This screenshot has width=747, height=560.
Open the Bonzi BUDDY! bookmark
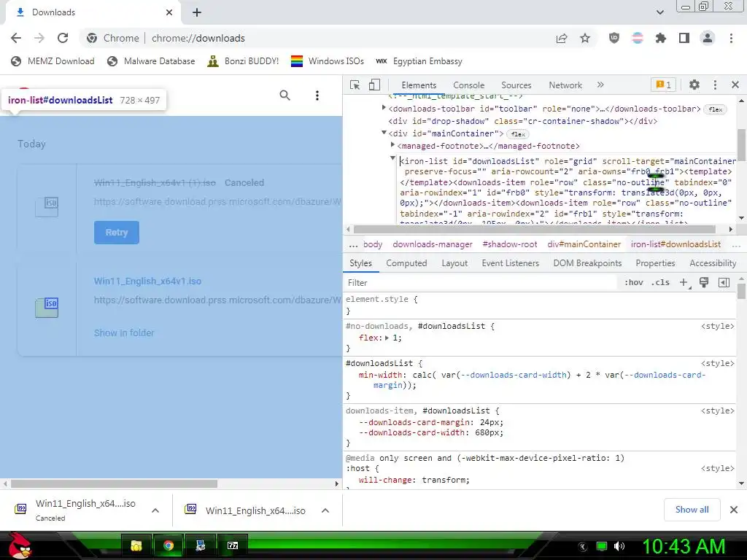point(244,61)
